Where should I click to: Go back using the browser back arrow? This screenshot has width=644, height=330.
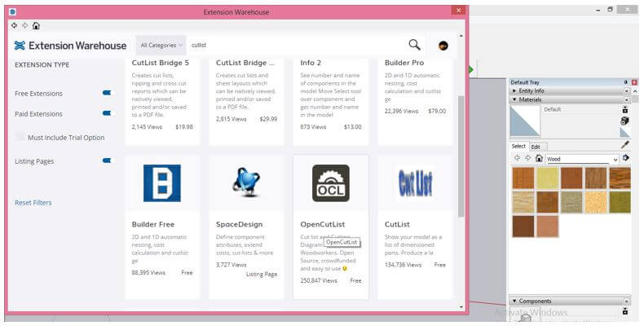15,25
